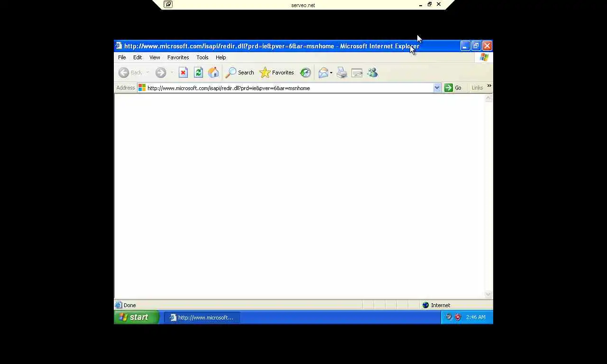This screenshot has width=607, height=364.
Task: Go to the Home page icon
Action: pos(213,73)
